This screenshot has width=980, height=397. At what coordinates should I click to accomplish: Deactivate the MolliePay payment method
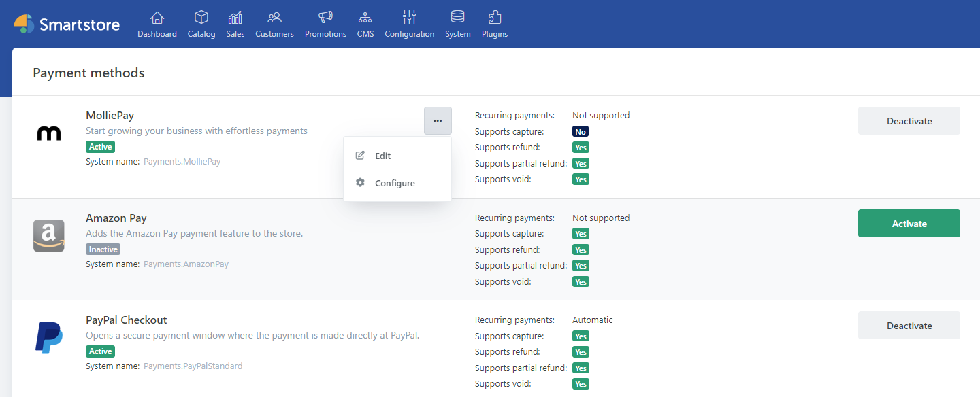coord(909,121)
